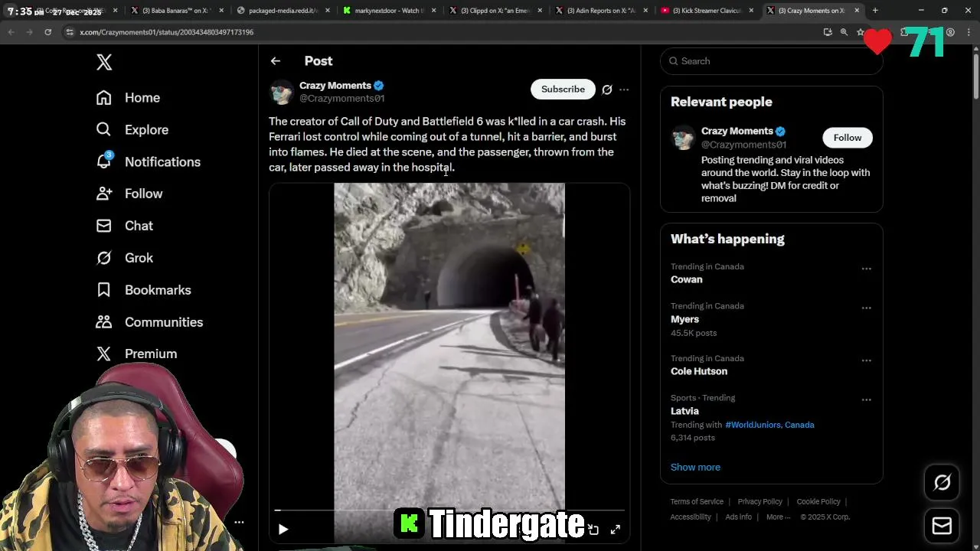Open the Latvia trending topic
Image resolution: width=980 pixels, height=551 pixels.
click(685, 412)
